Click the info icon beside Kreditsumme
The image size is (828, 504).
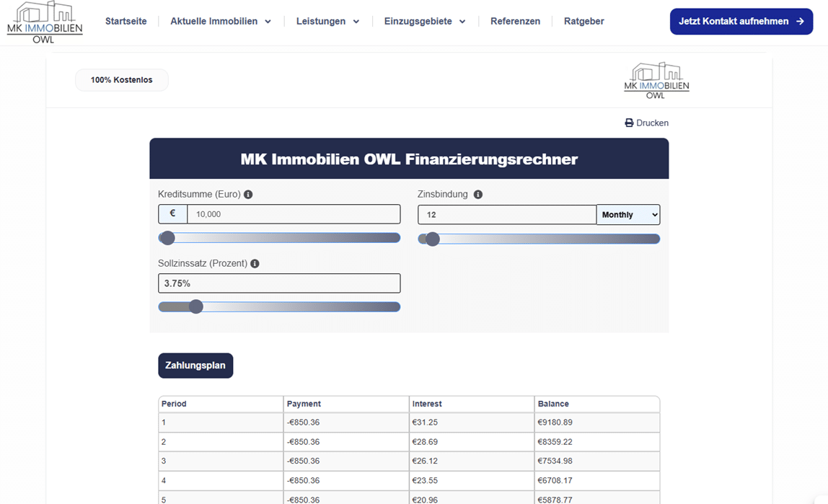point(248,194)
